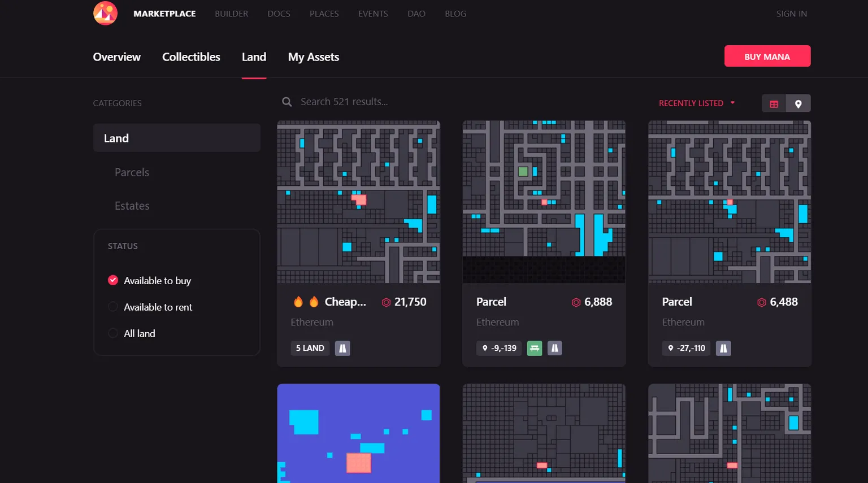Select All land status option
This screenshot has height=483, width=868.
point(113,333)
